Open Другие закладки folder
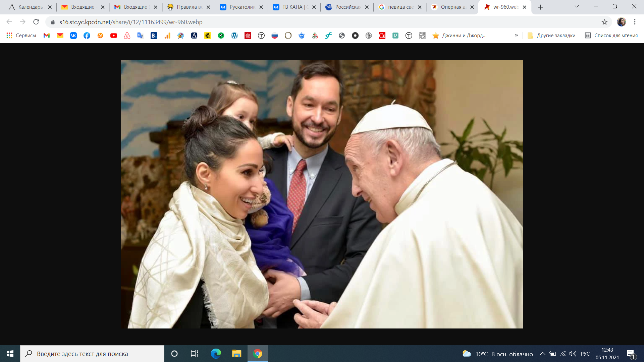This screenshot has height=362, width=644. coord(552,36)
